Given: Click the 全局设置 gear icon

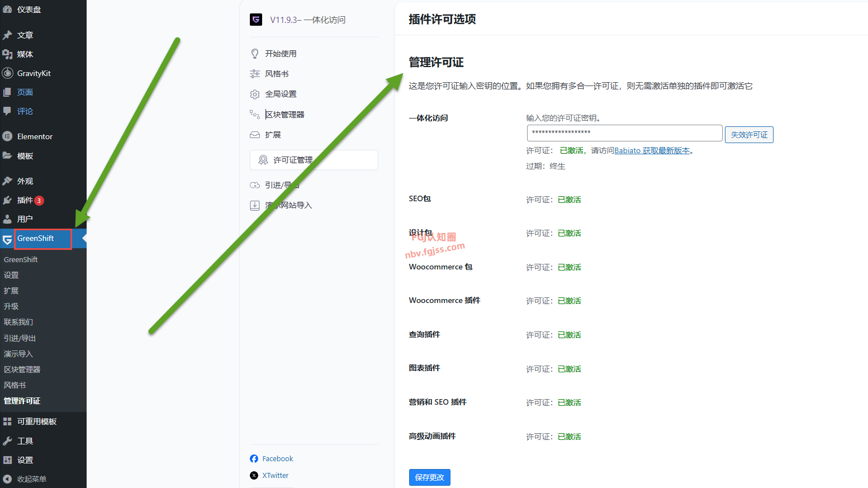Looking at the screenshot, I should pyautogui.click(x=255, y=94).
